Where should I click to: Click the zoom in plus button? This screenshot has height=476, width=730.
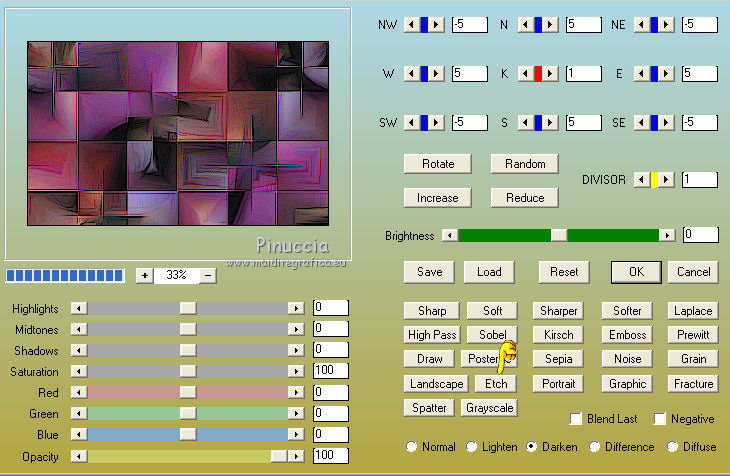pyautogui.click(x=145, y=275)
